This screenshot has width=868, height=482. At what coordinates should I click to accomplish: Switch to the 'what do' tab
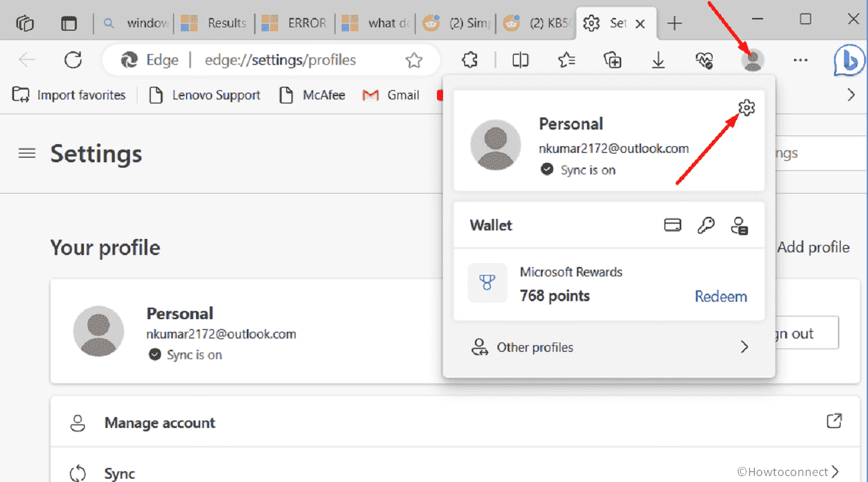[x=375, y=23]
